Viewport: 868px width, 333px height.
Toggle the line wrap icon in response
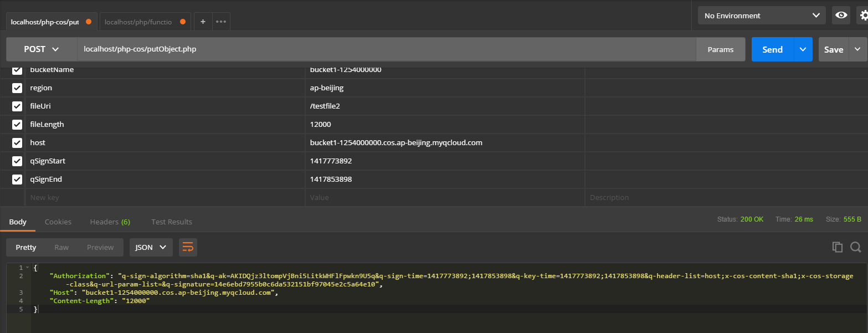pos(188,247)
